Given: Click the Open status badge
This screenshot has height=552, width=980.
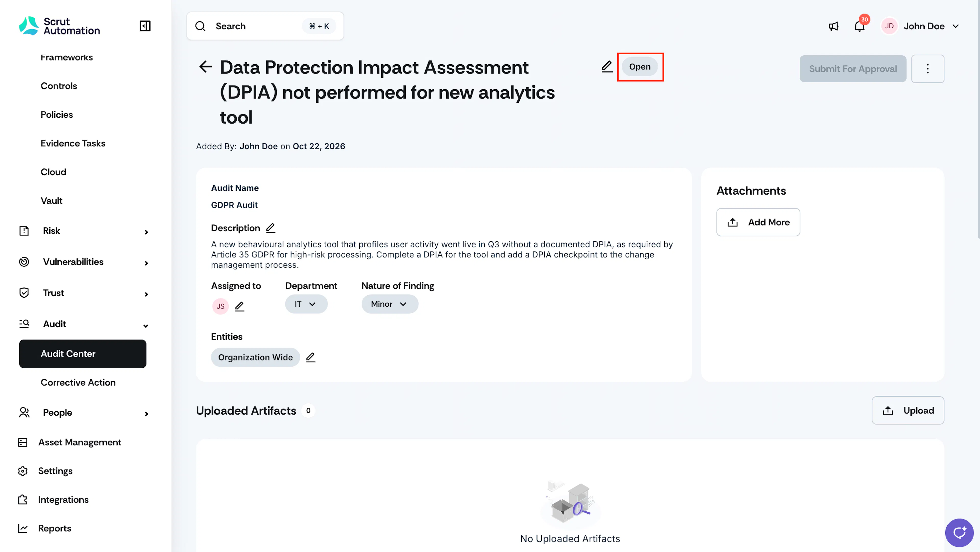Looking at the screenshot, I should (x=640, y=67).
